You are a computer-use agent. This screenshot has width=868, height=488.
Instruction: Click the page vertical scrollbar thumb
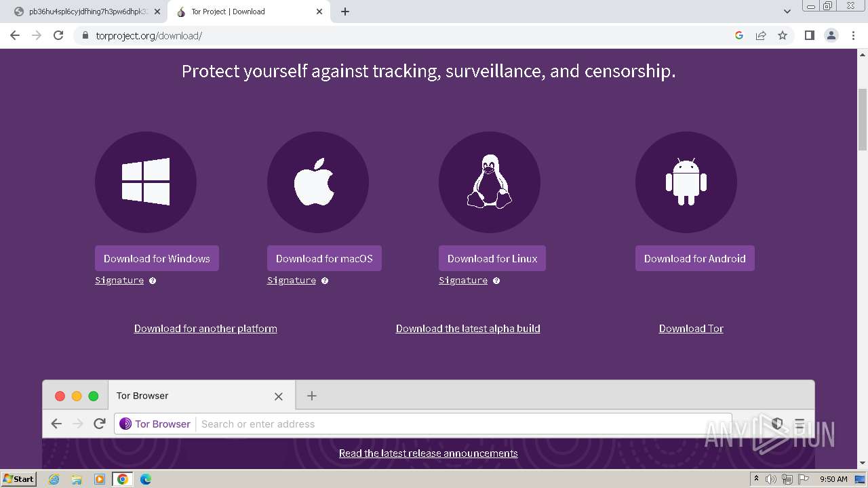(x=863, y=119)
